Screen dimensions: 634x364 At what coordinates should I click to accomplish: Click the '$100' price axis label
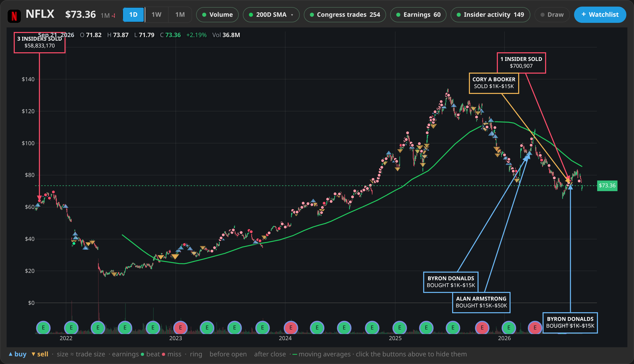pos(28,143)
